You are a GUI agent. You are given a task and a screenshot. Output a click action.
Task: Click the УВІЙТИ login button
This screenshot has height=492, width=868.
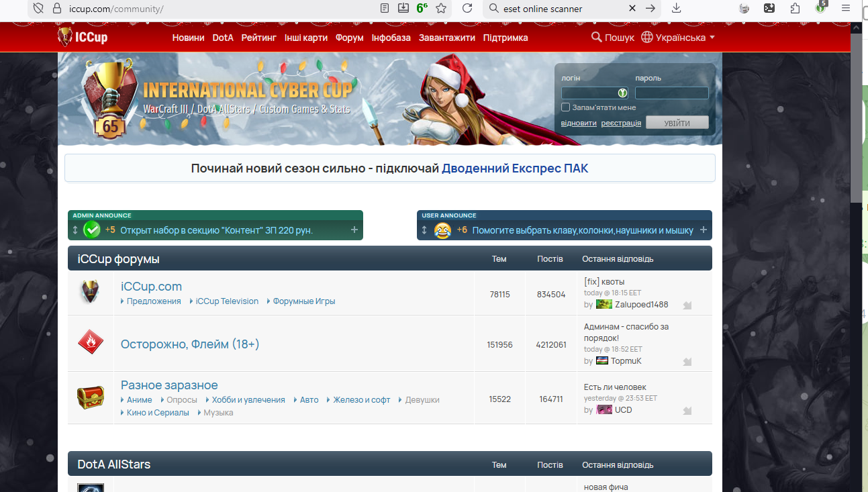coord(677,123)
